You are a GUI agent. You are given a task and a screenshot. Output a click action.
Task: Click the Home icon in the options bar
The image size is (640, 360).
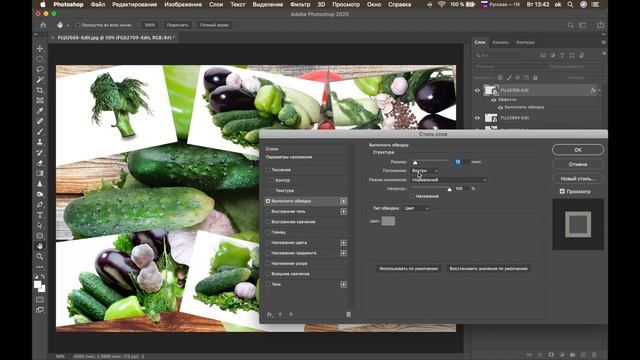[43, 25]
